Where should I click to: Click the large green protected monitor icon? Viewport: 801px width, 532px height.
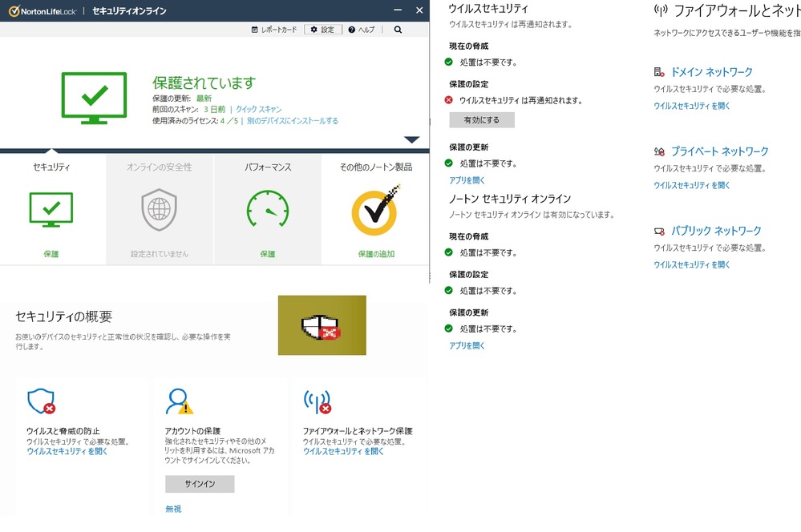pyautogui.click(x=94, y=98)
